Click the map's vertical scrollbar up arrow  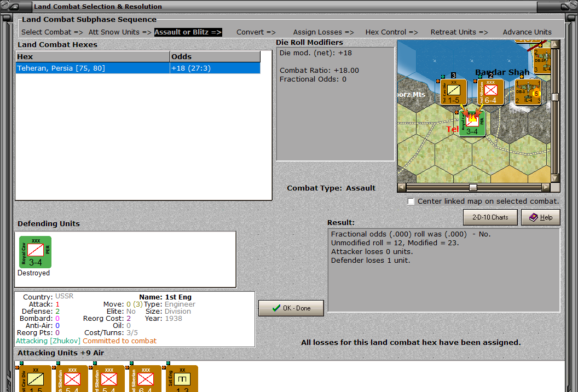[555, 45]
